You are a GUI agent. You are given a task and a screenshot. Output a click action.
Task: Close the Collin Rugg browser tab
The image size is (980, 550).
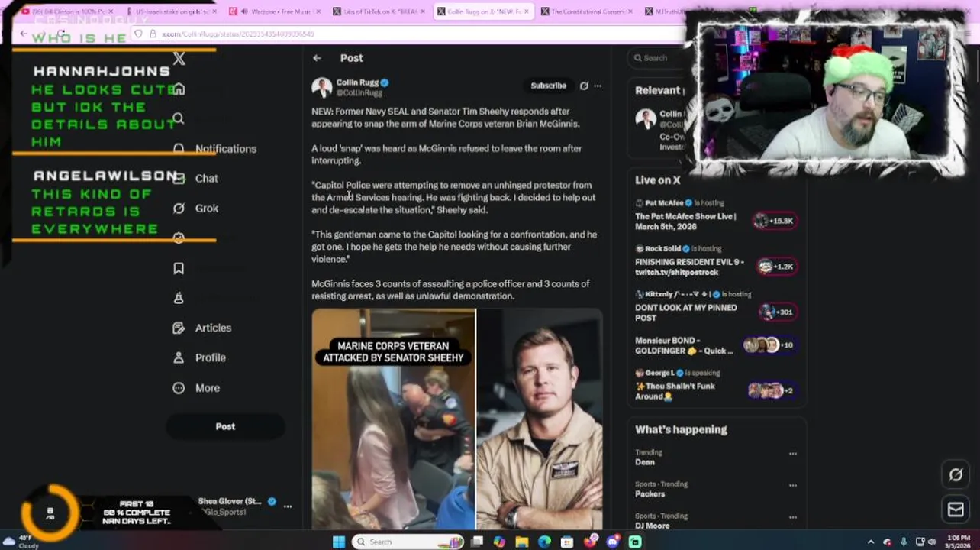click(527, 11)
